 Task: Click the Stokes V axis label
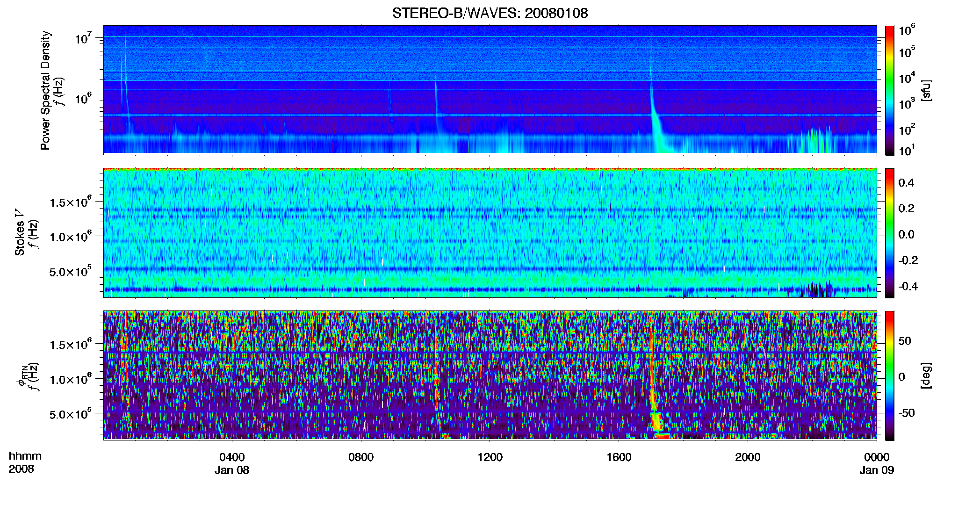20,232
